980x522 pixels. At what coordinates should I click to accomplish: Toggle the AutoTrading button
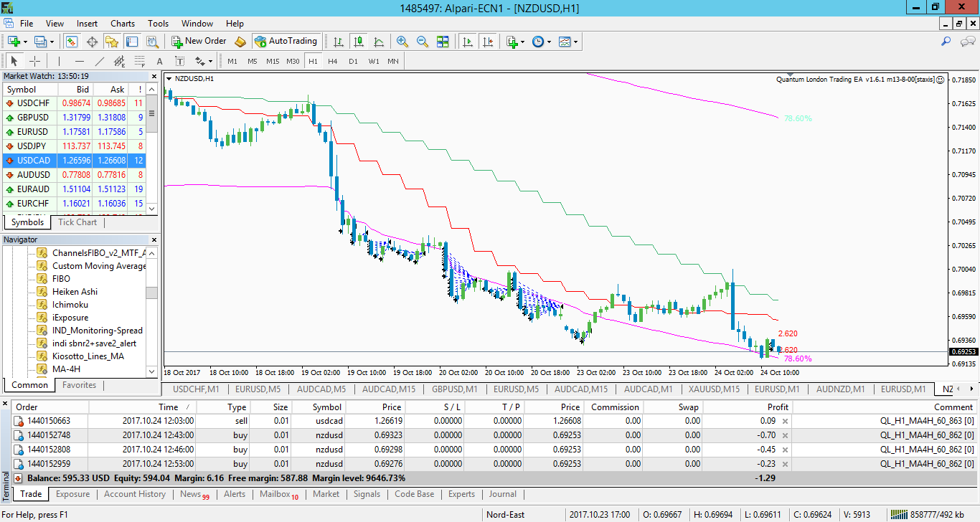click(x=286, y=41)
